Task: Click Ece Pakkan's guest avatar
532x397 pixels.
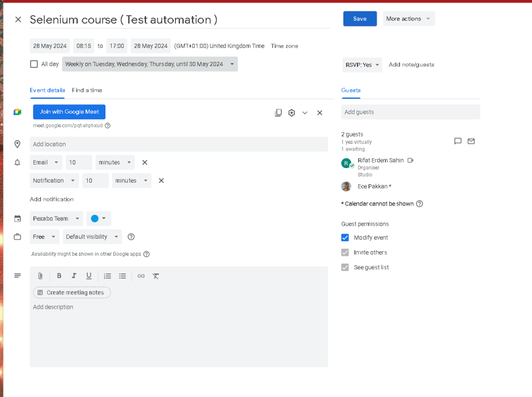Action: tap(346, 186)
